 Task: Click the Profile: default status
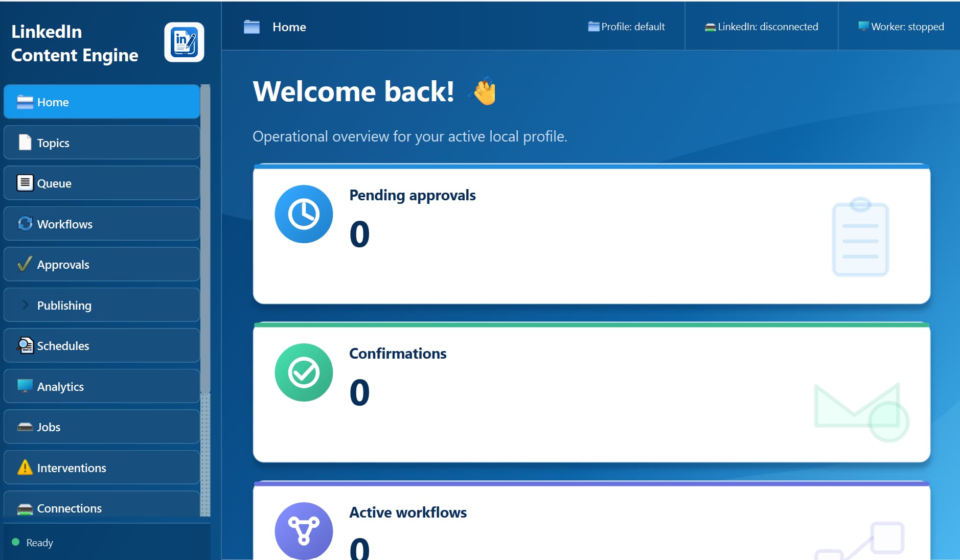click(x=626, y=27)
